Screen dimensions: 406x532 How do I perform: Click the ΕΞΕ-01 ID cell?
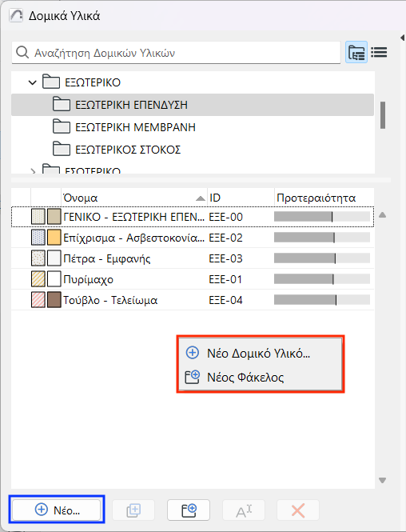(x=225, y=279)
